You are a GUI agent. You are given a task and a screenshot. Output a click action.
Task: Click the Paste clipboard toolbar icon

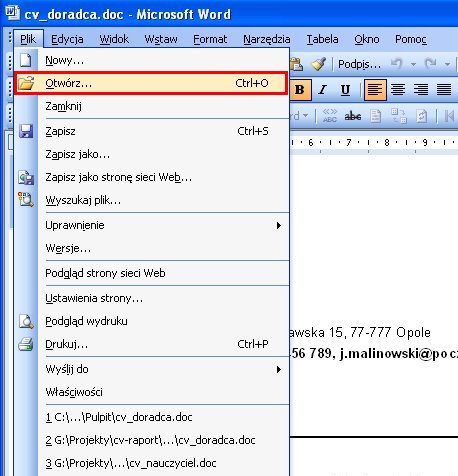296,64
